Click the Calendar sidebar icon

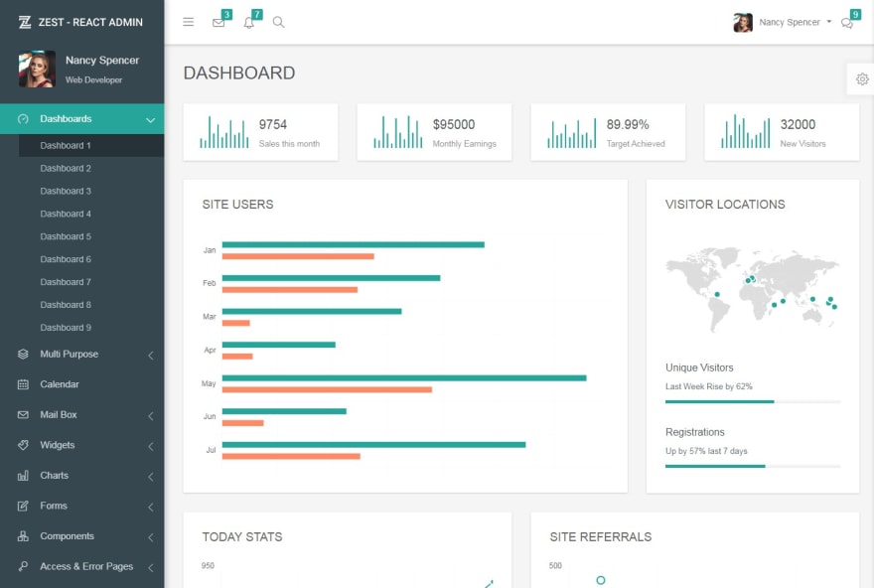click(x=23, y=384)
